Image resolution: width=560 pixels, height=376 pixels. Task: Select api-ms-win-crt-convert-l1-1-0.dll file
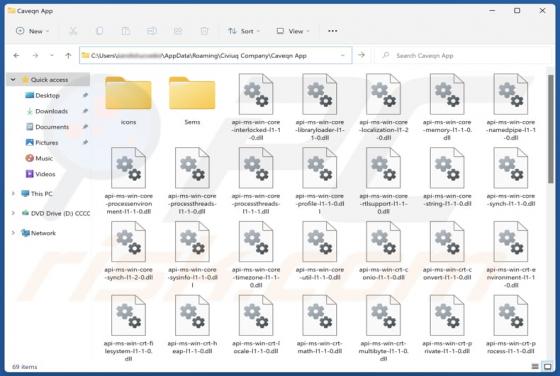(447, 251)
